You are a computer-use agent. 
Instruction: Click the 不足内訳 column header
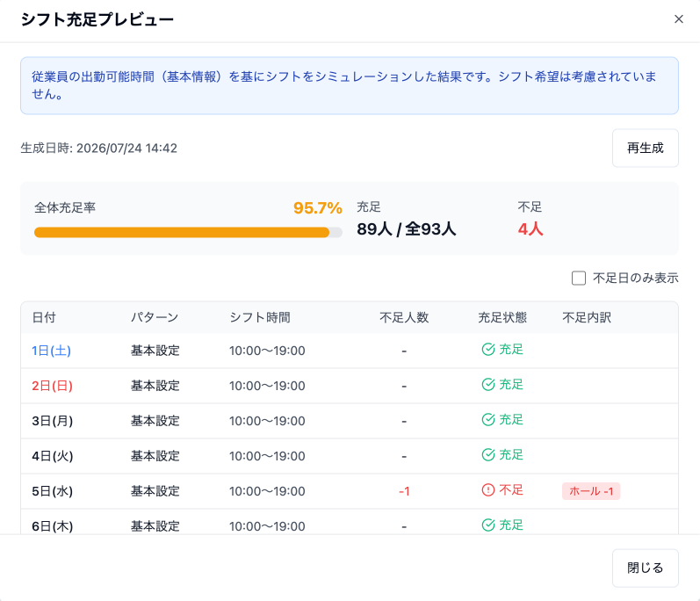587,317
